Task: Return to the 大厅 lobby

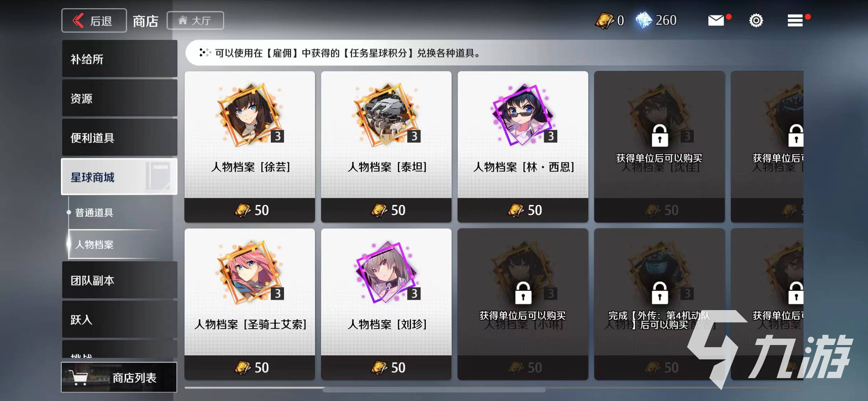Action: click(195, 21)
